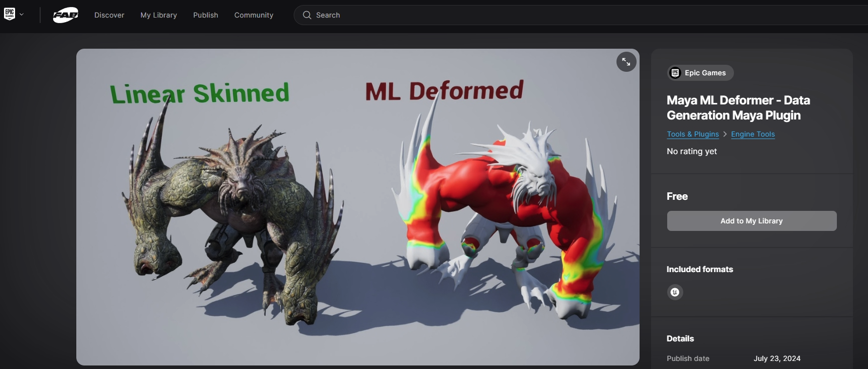Click the Epic Games seller avatar icon

click(675, 73)
